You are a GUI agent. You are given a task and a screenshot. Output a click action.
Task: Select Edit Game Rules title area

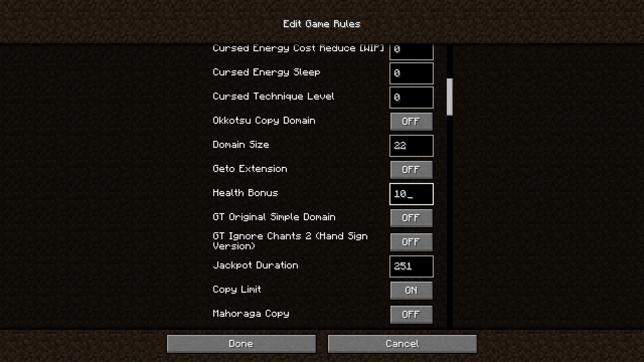pos(322,24)
